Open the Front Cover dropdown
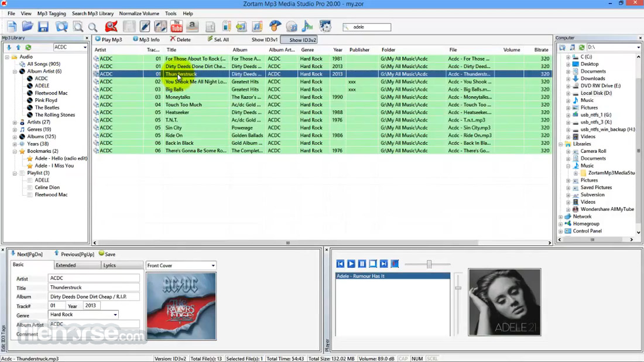The height and width of the screenshot is (362, 644). click(x=213, y=265)
